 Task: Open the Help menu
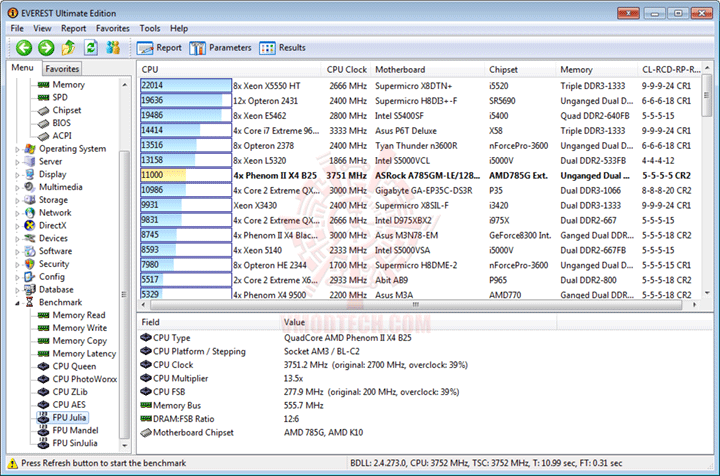[x=179, y=28]
